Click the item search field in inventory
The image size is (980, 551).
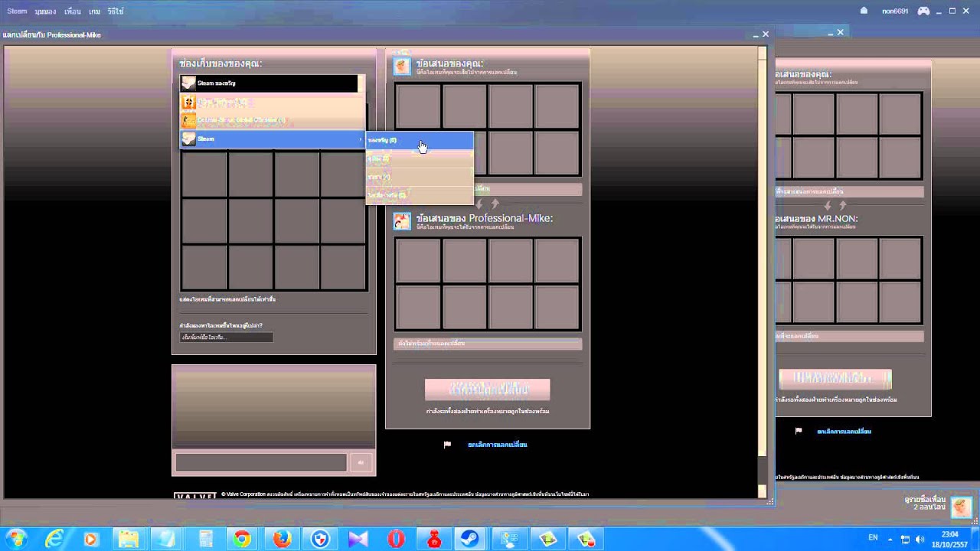click(x=226, y=337)
